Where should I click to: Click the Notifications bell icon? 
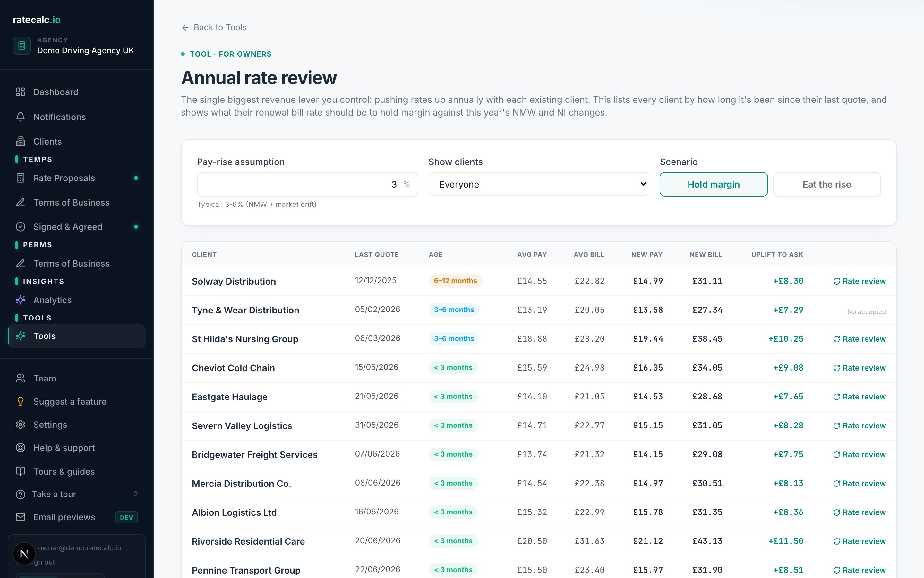pyautogui.click(x=21, y=117)
